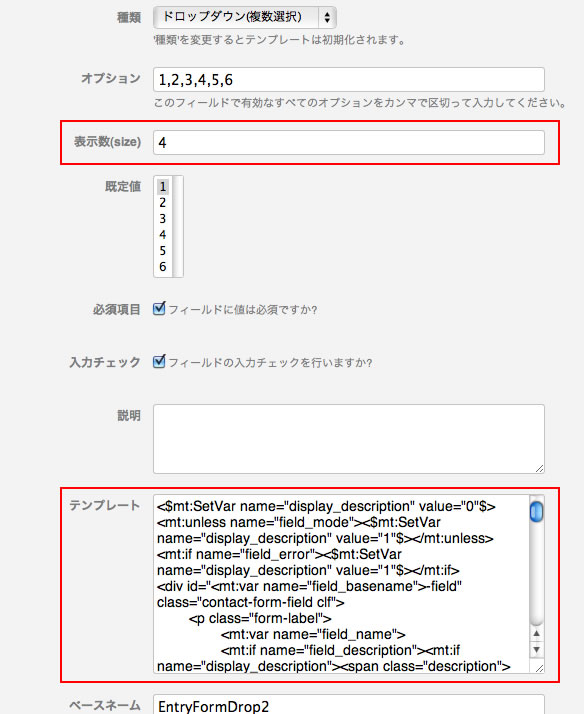Image resolution: width=584 pixels, height=714 pixels.
Task: Toggle the 必須項目 checkbox
Action: coord(159,309)
